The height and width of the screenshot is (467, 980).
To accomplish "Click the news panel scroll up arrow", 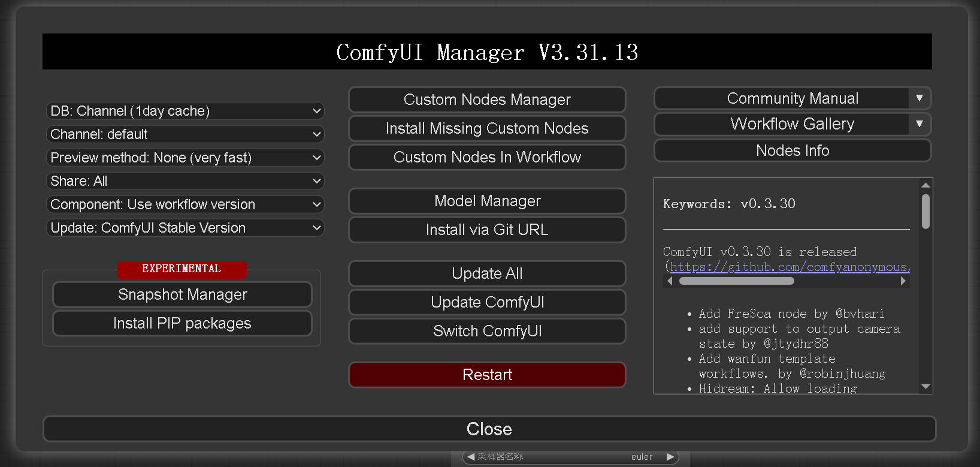I will (925, 185).
